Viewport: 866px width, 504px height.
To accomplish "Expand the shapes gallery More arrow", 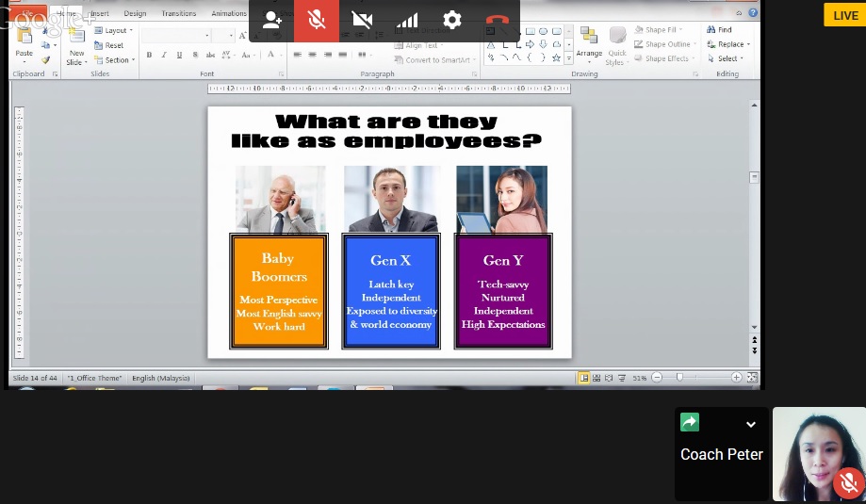I will (x=569, y=58).
